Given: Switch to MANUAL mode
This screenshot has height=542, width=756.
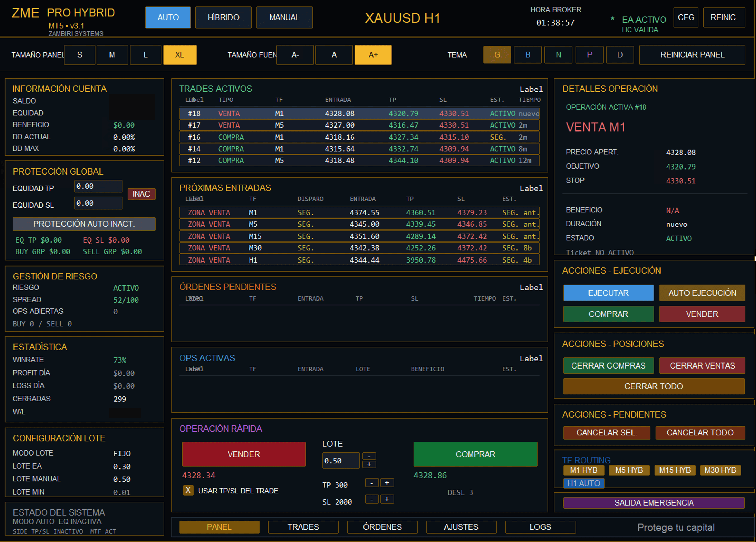Looking at the screenshot, I should coord(284,17).
